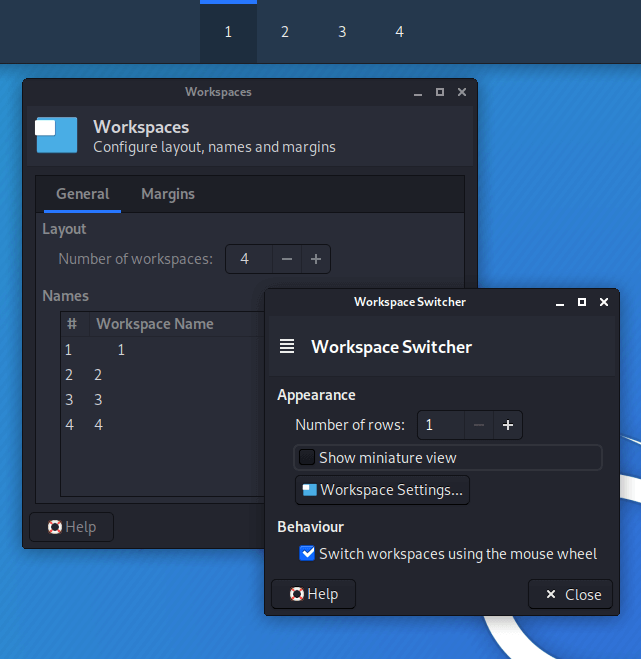Select the General tab

click(x=82, y=194)
